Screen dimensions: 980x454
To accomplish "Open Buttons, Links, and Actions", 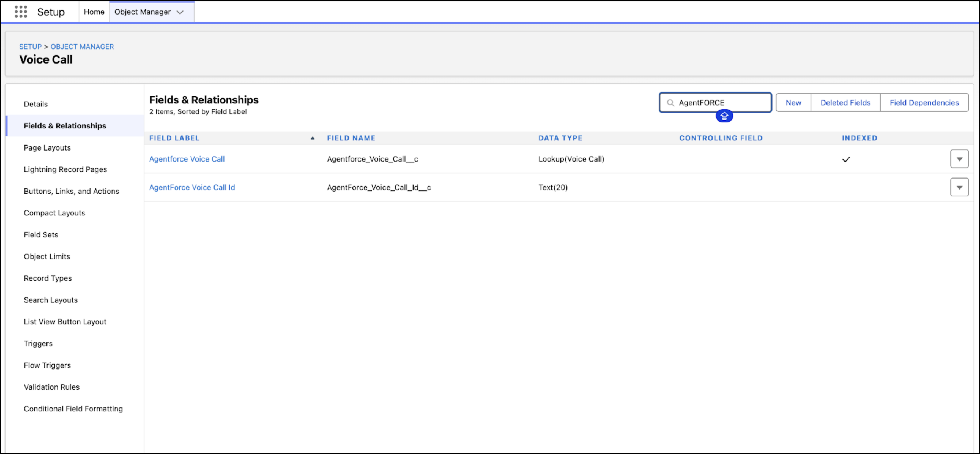I will pyautogui.click(x=72, y=191).
